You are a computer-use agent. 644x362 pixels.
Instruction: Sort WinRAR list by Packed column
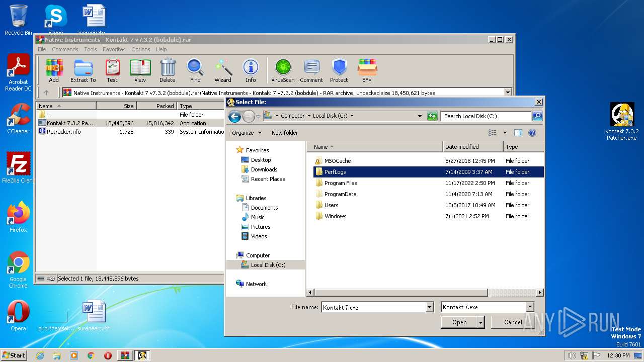pyautogui.click(x=156, y=106)
